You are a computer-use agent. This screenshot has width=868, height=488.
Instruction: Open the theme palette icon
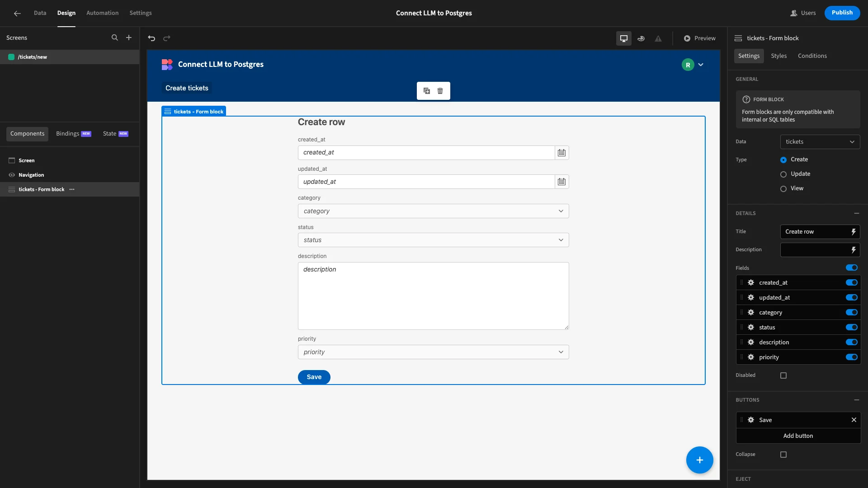[641, 38]
